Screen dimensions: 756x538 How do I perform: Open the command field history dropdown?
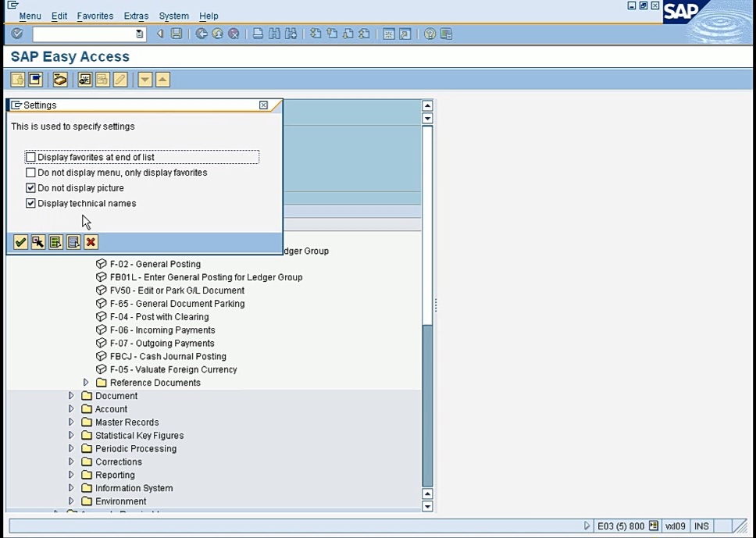pyautogui.click(x=139, y=34)
